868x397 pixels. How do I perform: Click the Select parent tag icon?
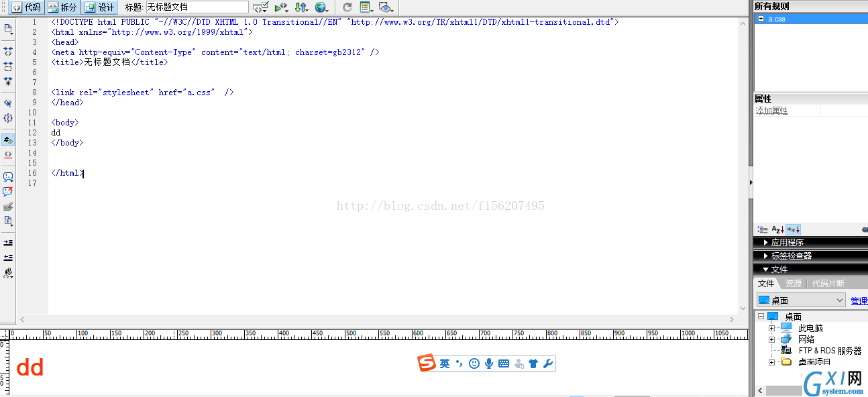click(x=8, y=103)
